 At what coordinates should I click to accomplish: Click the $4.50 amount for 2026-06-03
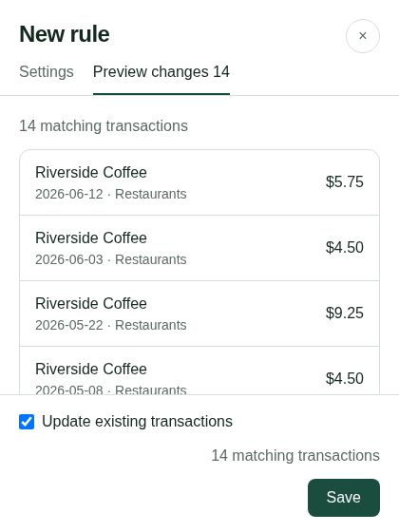coord(344,247)
